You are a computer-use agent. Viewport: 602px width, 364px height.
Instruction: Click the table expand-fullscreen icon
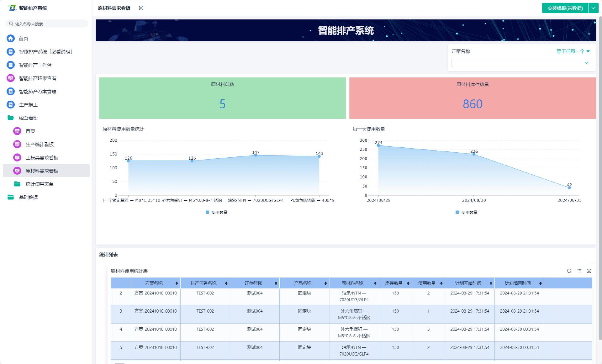(x=589, y=271)
